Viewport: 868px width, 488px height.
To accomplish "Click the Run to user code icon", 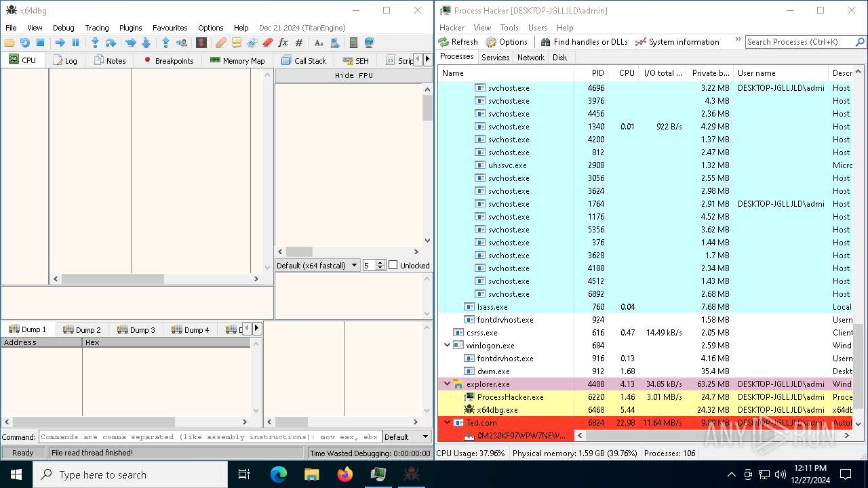I will (182, 43).
